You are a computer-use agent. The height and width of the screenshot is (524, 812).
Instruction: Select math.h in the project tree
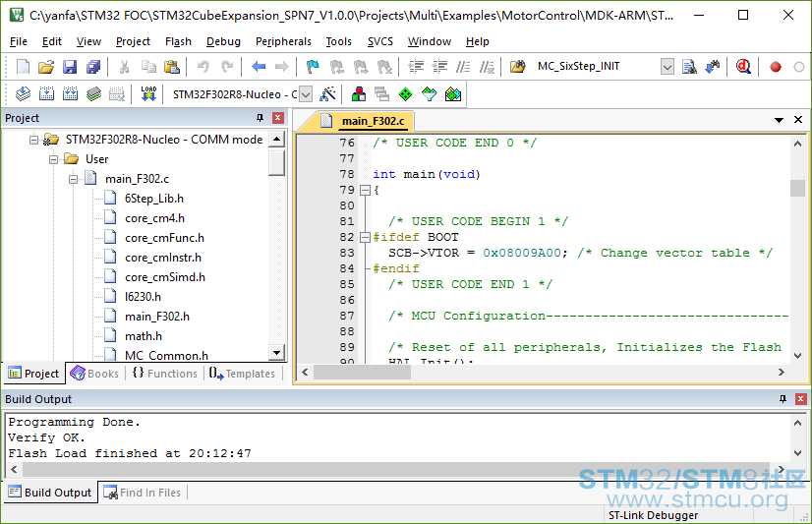point(144,336)
